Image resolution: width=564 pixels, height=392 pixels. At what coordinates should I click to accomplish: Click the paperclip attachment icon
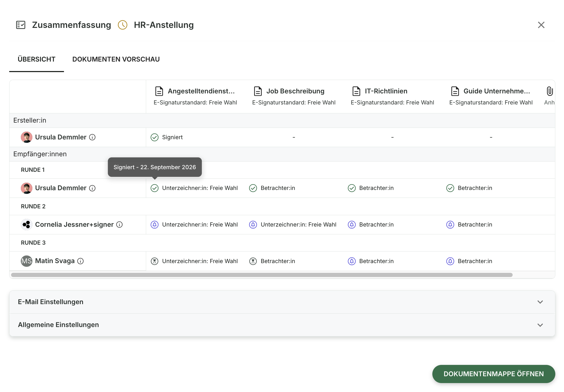(550, 91)
